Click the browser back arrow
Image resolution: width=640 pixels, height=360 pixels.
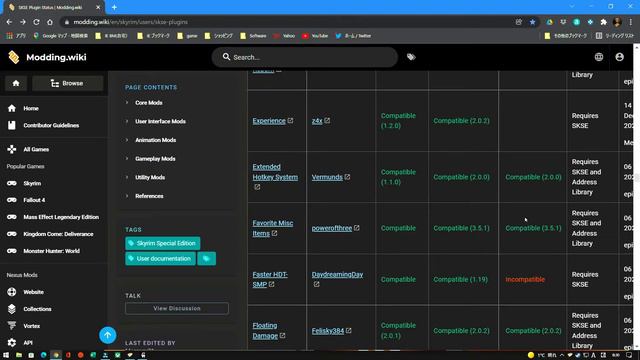pos(9,22)
